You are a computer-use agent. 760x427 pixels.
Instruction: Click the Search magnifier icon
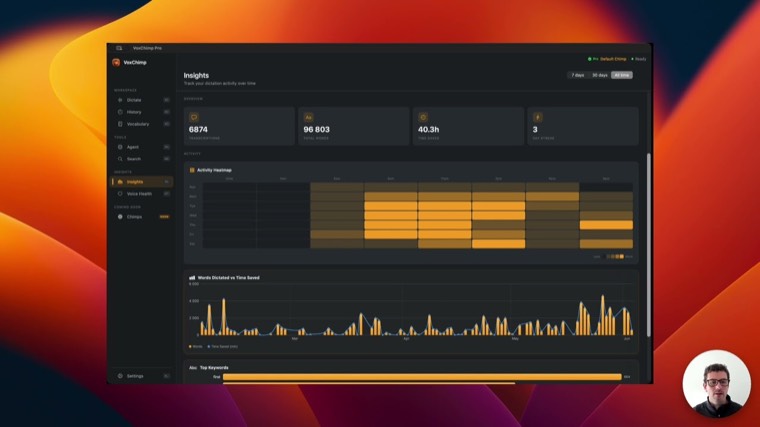click(120, 159)
